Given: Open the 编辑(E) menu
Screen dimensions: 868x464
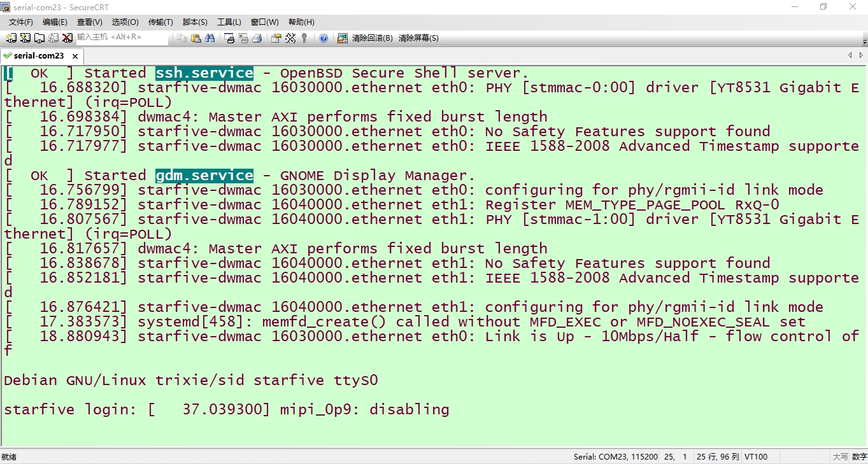Looking at the screenshot, I should (x=55, y=22).
